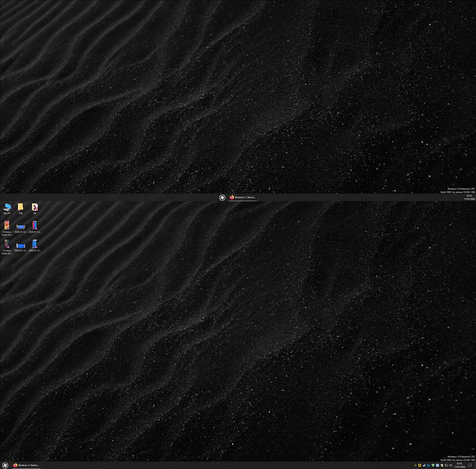476x469 pixels.
Task: Select the BK folder on the desktop
Action: coord(35,208)
